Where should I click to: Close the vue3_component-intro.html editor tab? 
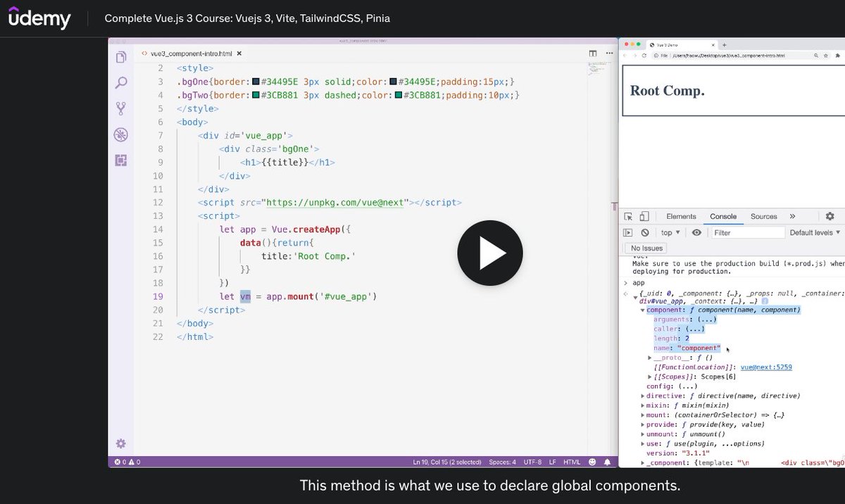(x=238, y=53)
